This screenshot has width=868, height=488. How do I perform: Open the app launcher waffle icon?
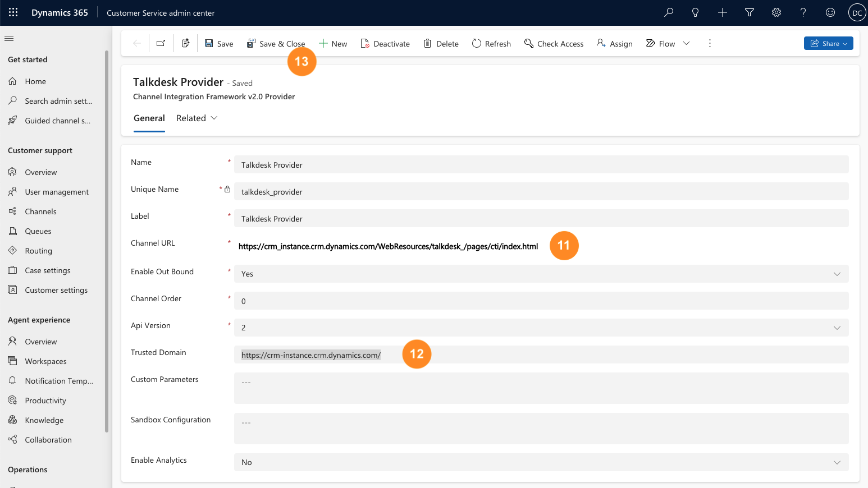click(13, 12)
